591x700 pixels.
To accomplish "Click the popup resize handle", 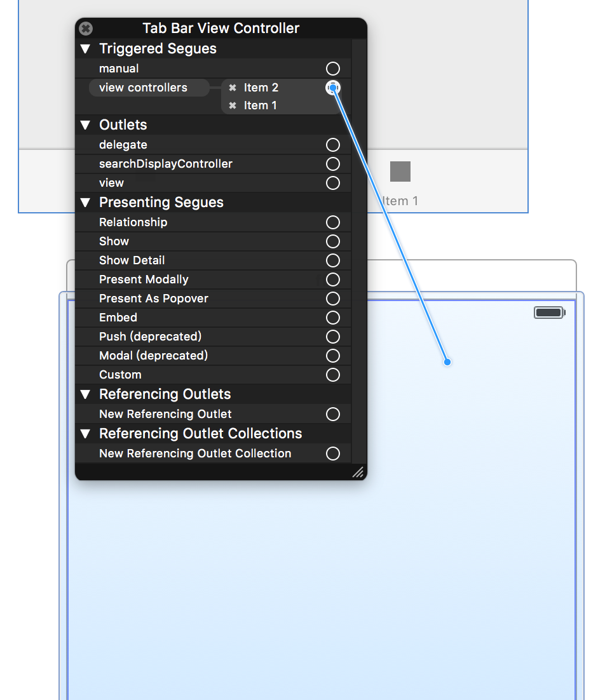I will 358,471.
